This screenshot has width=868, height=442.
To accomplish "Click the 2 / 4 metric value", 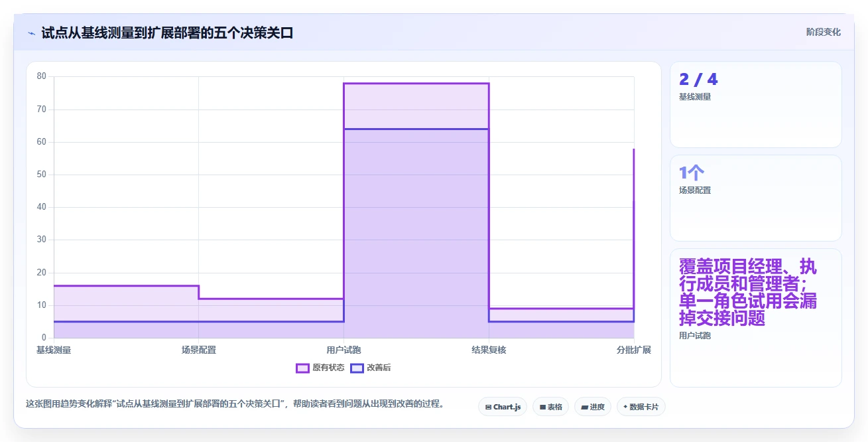I will click(x=698, y=80).
